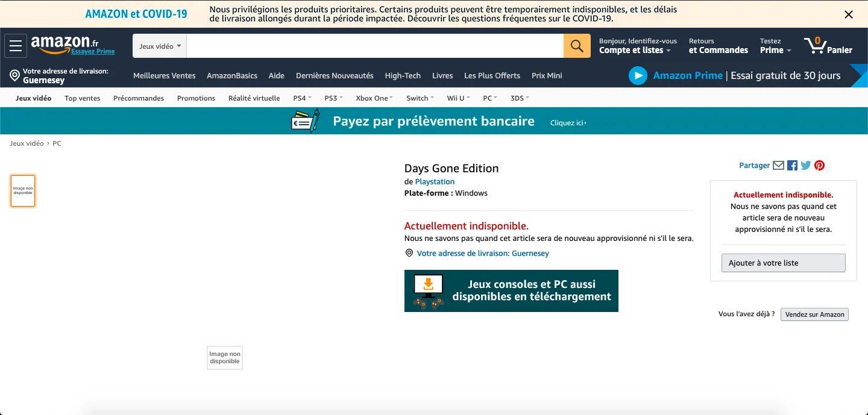Go to the Promotions tab

[x=196, y=98]
